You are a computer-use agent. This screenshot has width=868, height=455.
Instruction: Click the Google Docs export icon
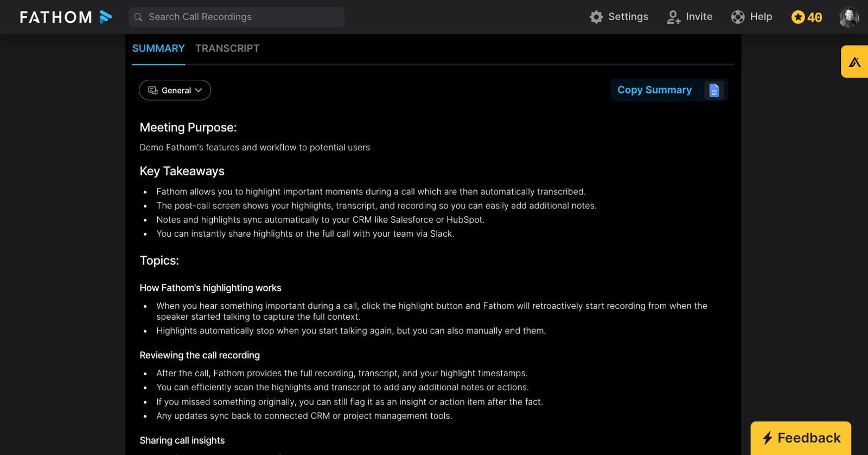click(x=714, y=90)
